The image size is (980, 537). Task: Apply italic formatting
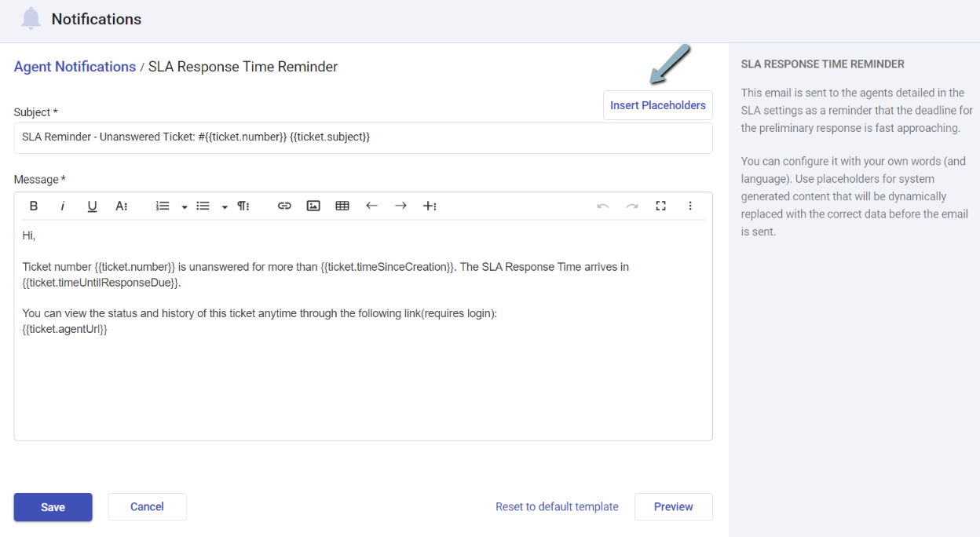(62, 205)
